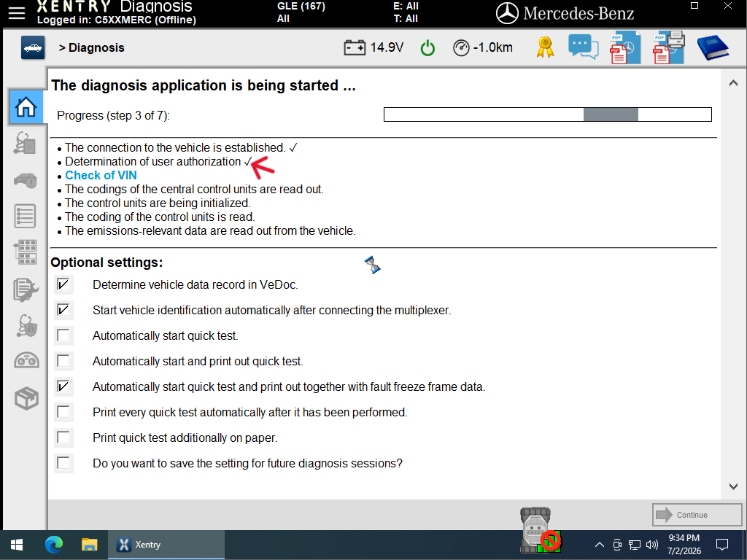Click the vehicle selection car icon
Screen dimensions: 747x560
click(33, 47)
